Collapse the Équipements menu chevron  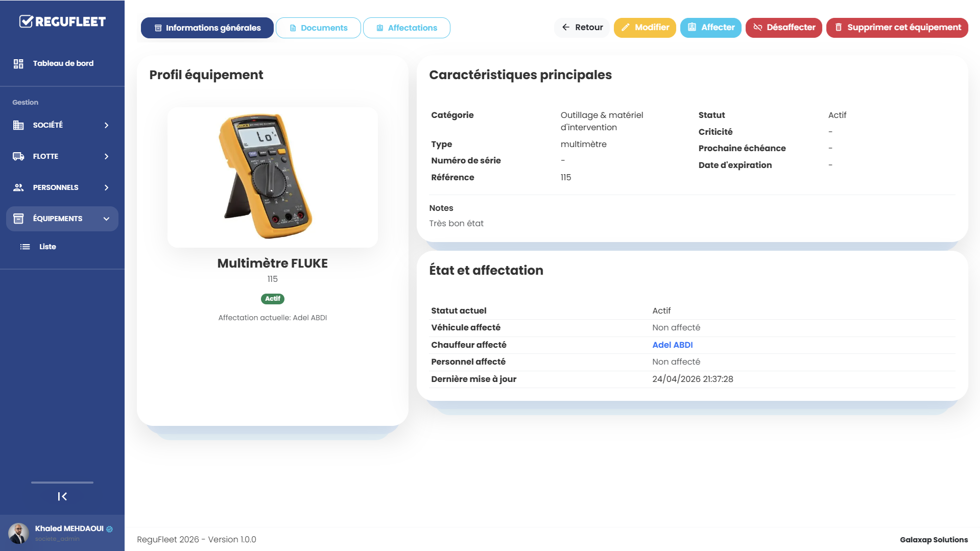click(106, 219)
